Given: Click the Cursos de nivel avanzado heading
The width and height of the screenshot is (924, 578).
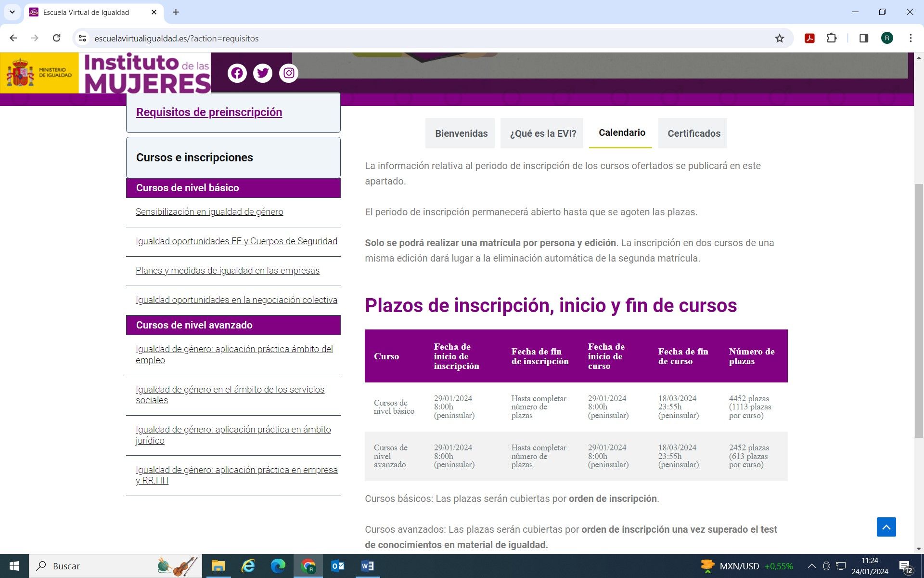Looking at the screenshot, I should pyautogui.click(x=233, y=325).
